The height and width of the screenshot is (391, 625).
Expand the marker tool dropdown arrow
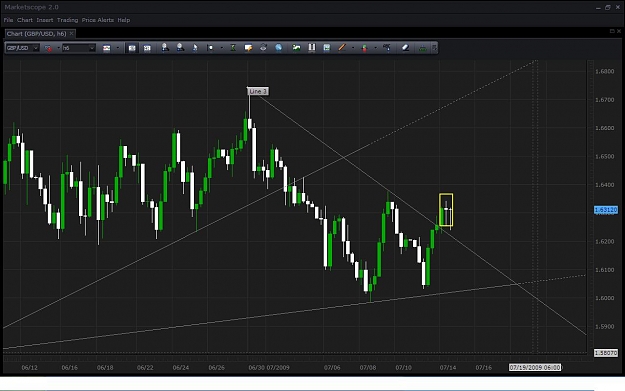[x=222, y=48]
